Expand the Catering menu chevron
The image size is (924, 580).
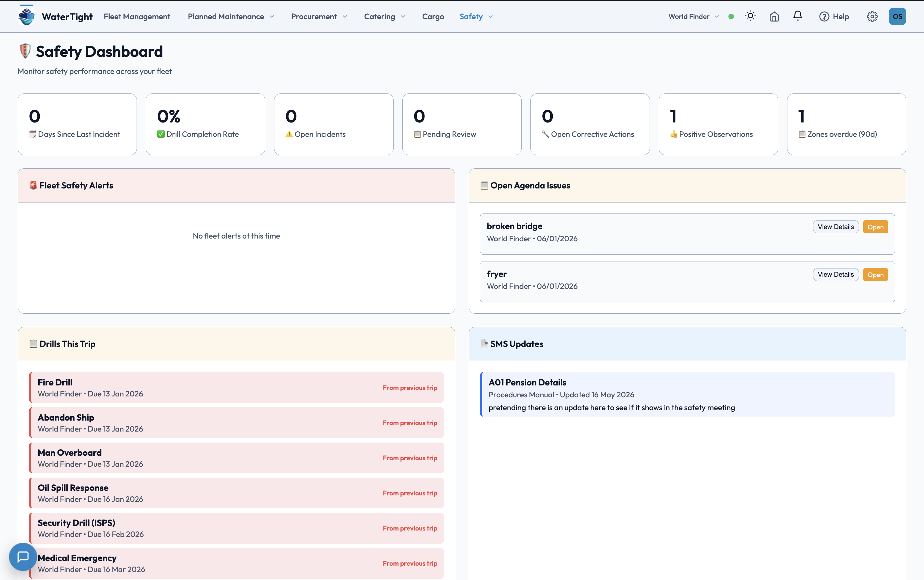pyautogui.click(x=402, y=16)
